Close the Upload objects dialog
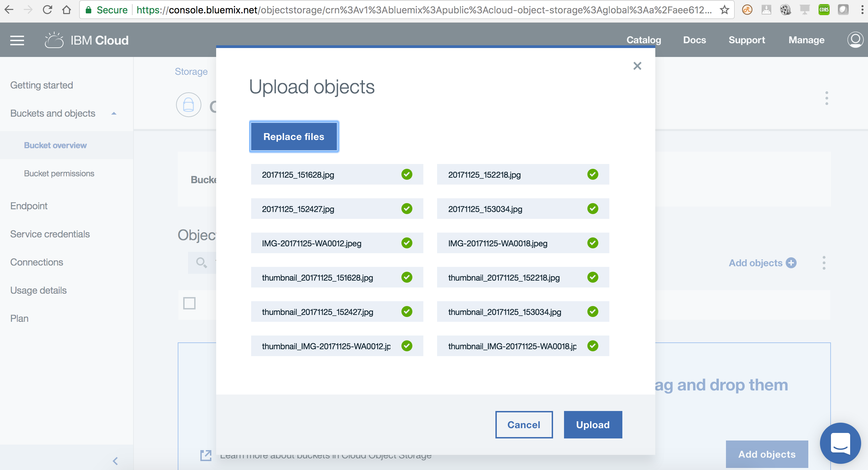 [637, 66]
